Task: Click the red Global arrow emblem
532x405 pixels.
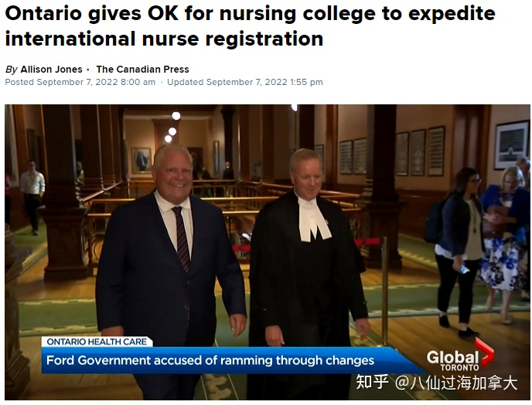Action: (x=485, y=352)
